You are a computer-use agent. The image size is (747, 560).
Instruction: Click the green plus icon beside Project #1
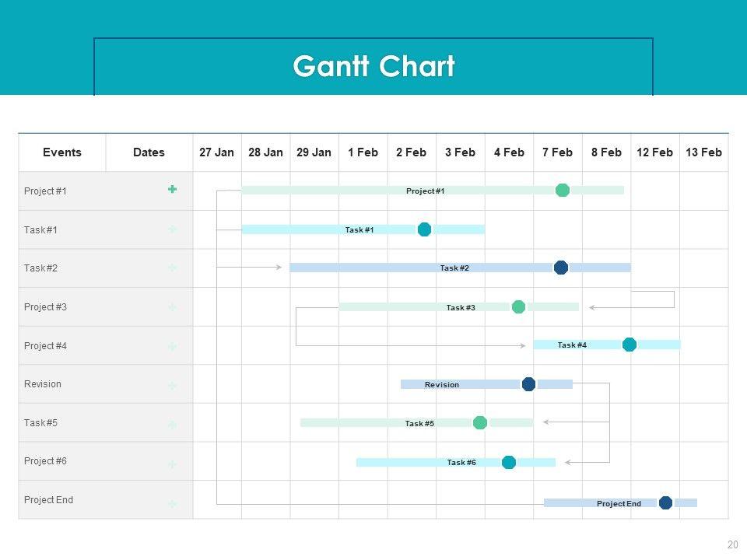[x=172, y=189]
